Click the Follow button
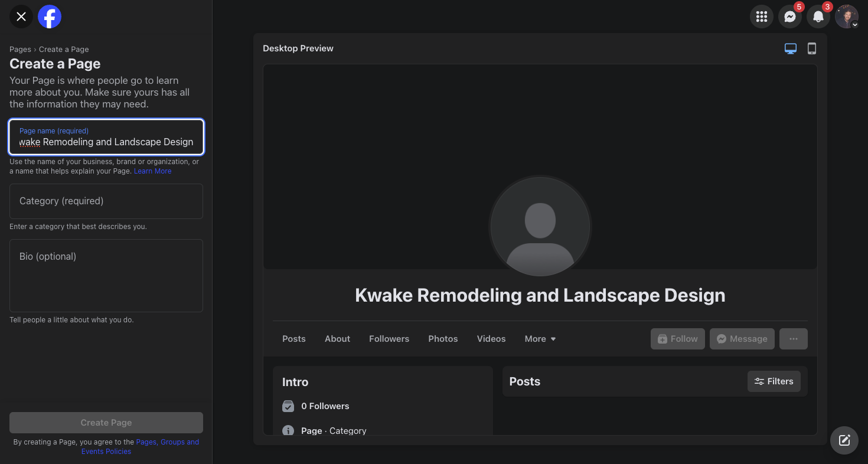The width and height of the screenshot is (868, 464). click(678, 339)
